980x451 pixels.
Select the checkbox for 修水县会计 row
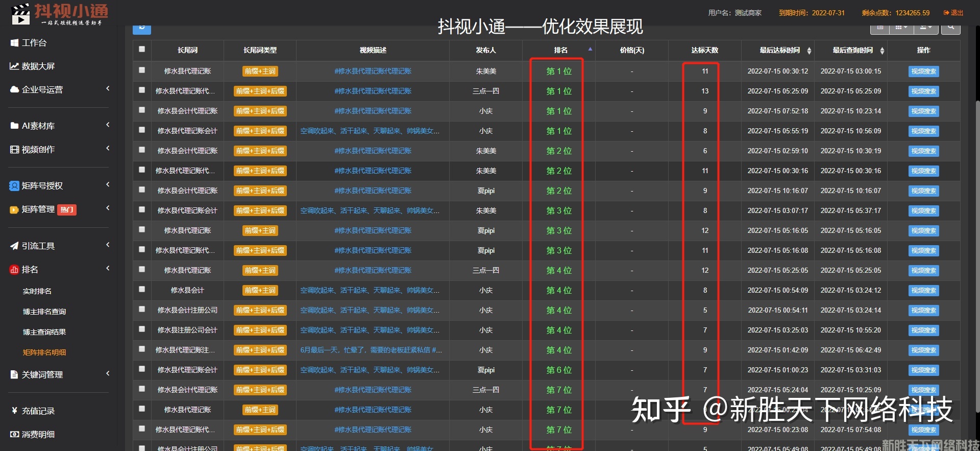pos(142,290)
